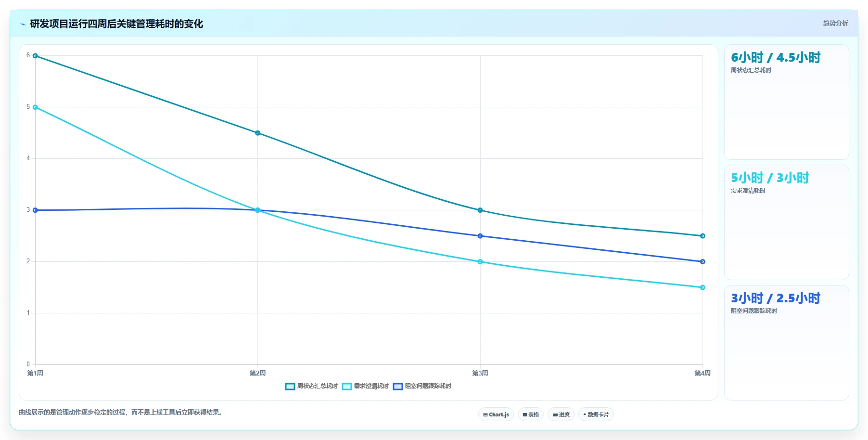Click the 数据卡片 chip
The width and height of the screenshot is (868, 440).
click(x=596, y=414)
